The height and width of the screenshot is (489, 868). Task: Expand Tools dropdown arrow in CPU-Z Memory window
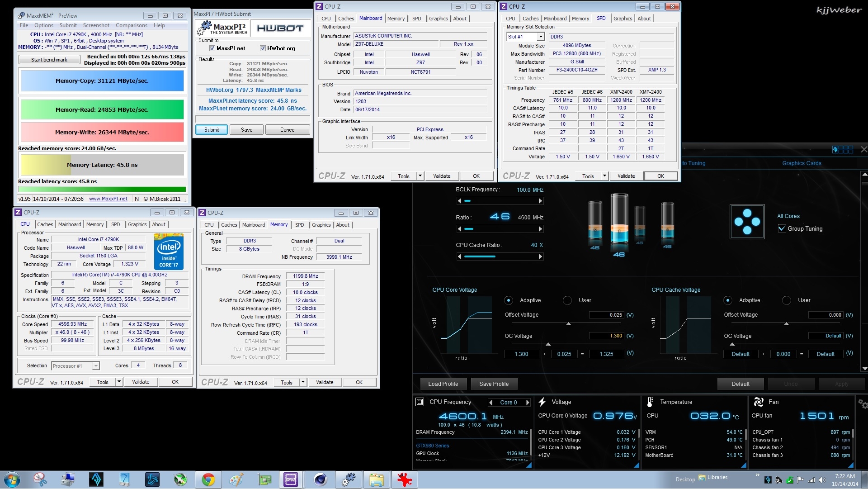pyautogui.click(x=303, y=382)
